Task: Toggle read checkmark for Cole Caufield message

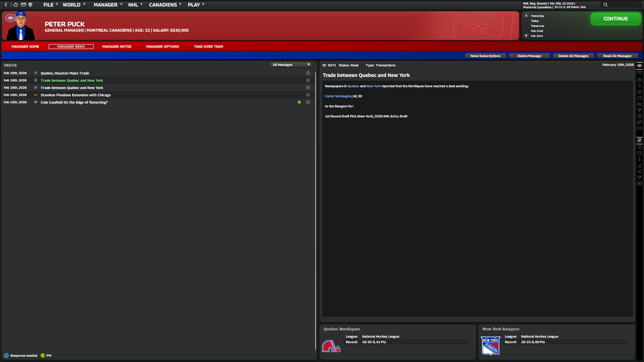Action: (x=308, y=102)
